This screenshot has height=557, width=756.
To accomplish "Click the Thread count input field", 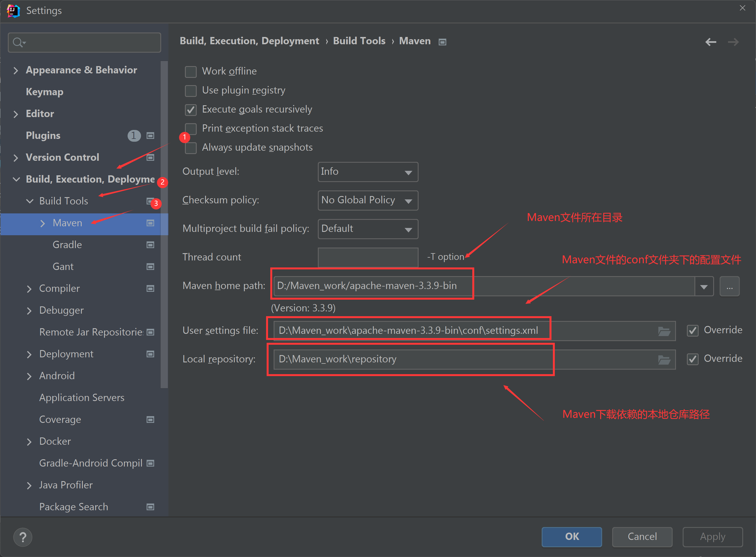I will point(368,257).
